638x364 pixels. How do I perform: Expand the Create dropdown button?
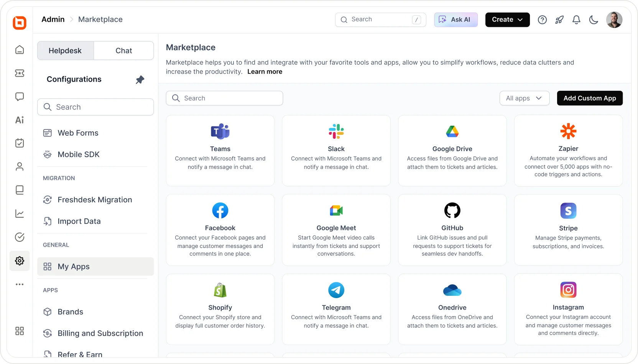(x=507, y=20)
